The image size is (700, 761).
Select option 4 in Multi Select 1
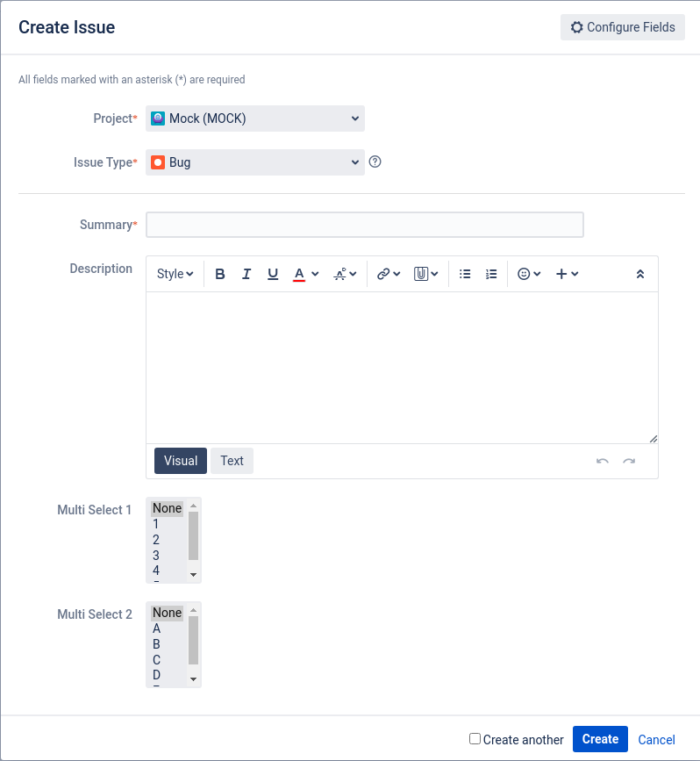pyautogui.click(x=168, y=571)
